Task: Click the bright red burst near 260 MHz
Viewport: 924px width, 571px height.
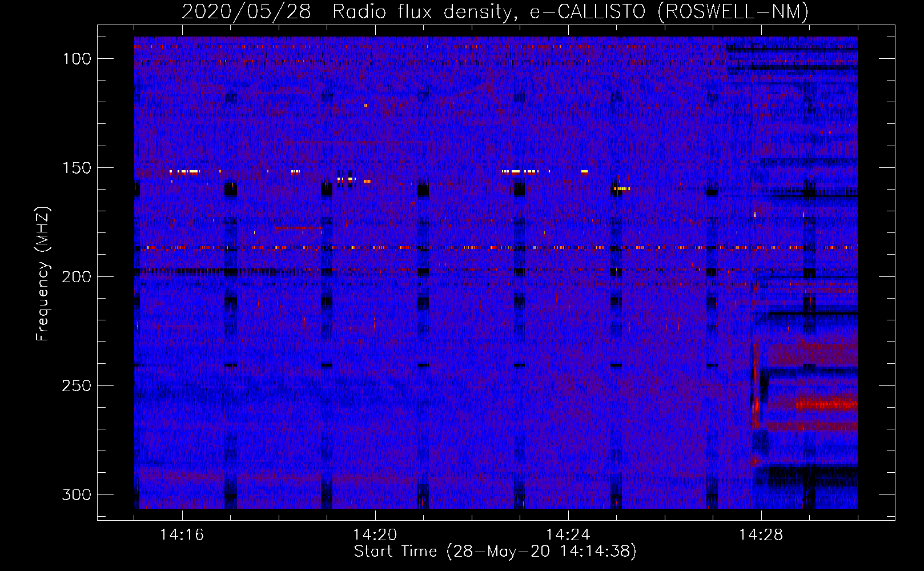Action: (x=826, y=404)
